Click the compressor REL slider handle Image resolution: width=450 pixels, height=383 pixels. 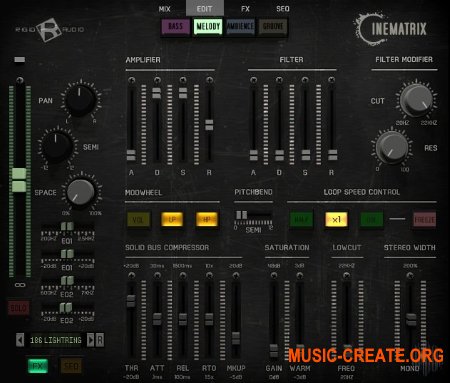183,319
